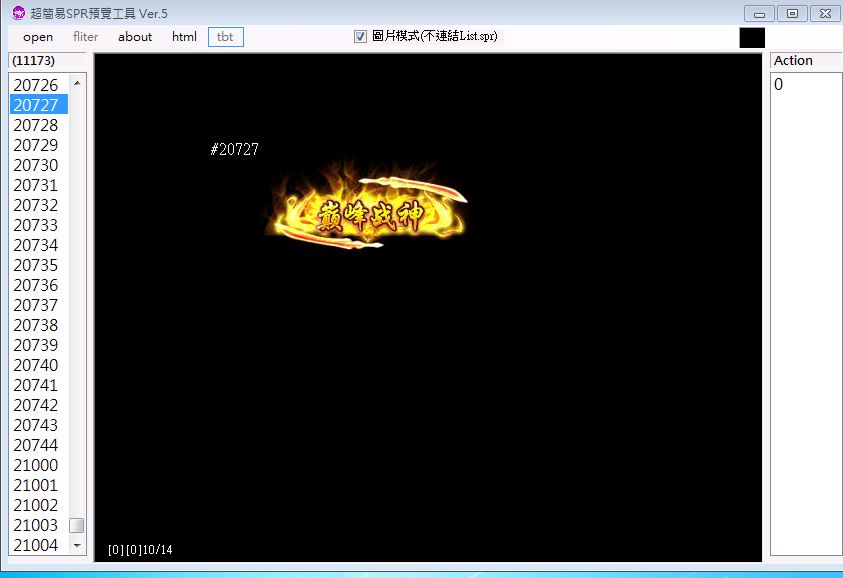The width and height of the screenshot is (843, 578).
Task: Select list item 20736
Action: point(39,285)
